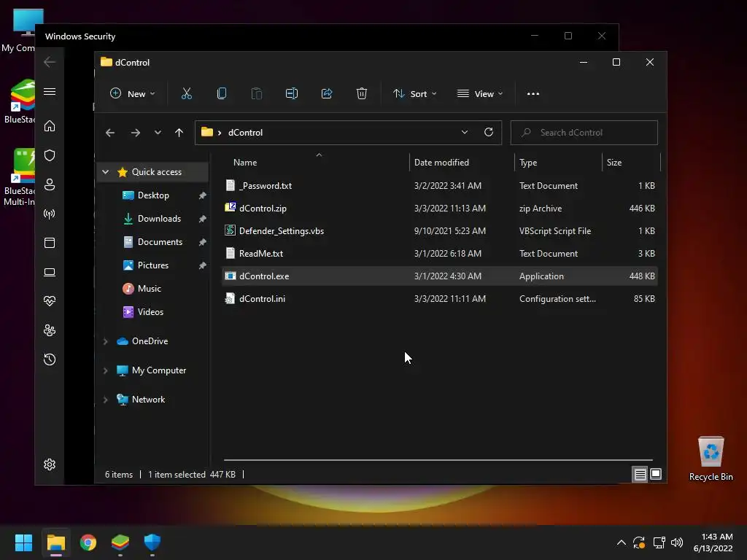
Task: Open Account protection person icon in the sidebar
Action: click(50, 184)
